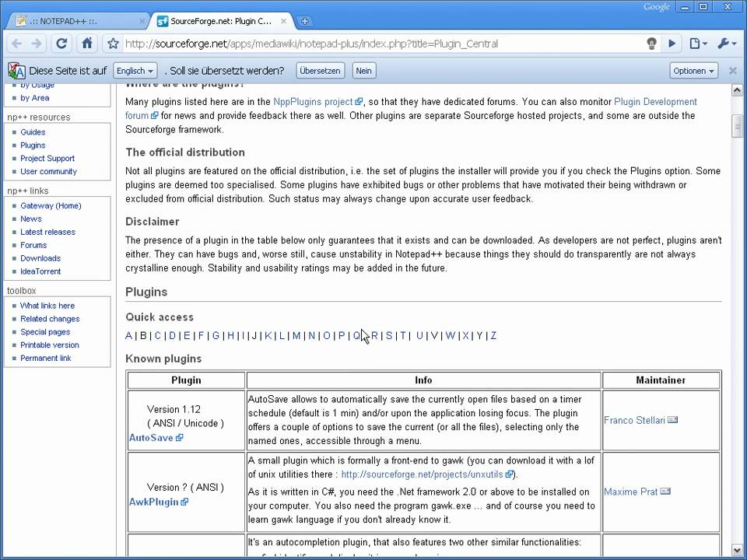Click the translate icon in the translation bar
This screenshot has width=747, height=560.
coord(16,71)
